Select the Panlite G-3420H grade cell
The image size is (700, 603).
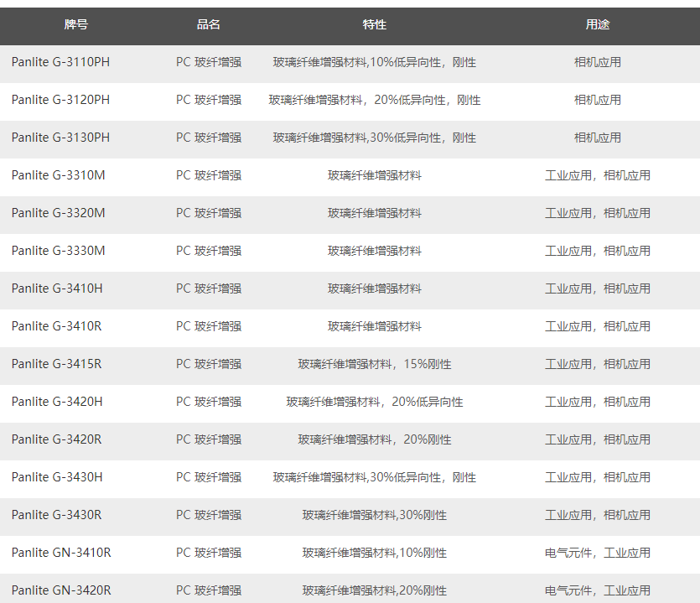click(x=57, y=403)
